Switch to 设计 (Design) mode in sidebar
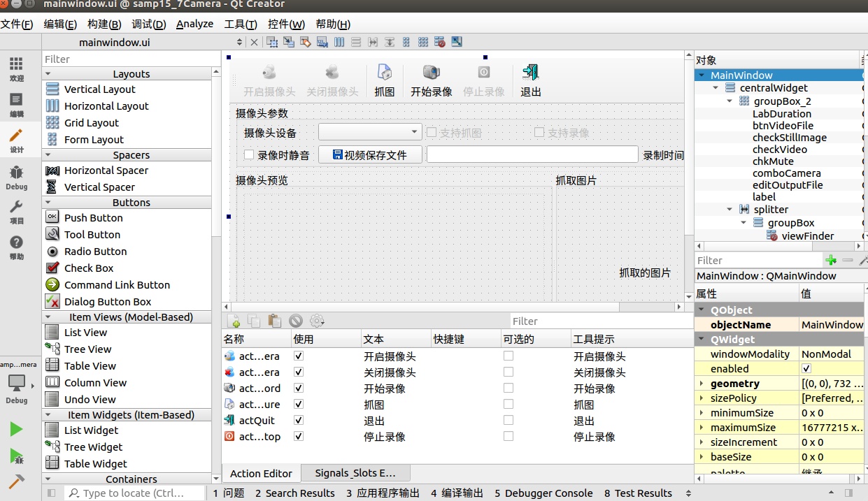 point(16,140)
